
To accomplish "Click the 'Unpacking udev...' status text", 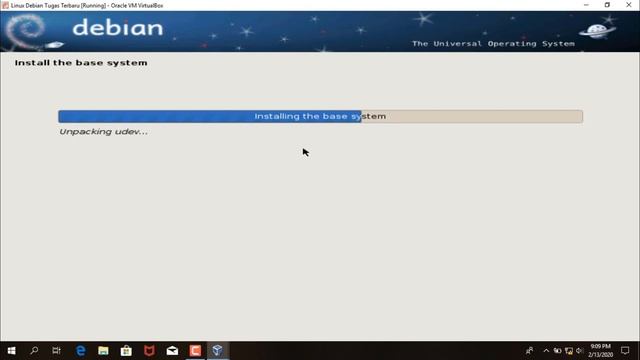I will tap(103, 132).
